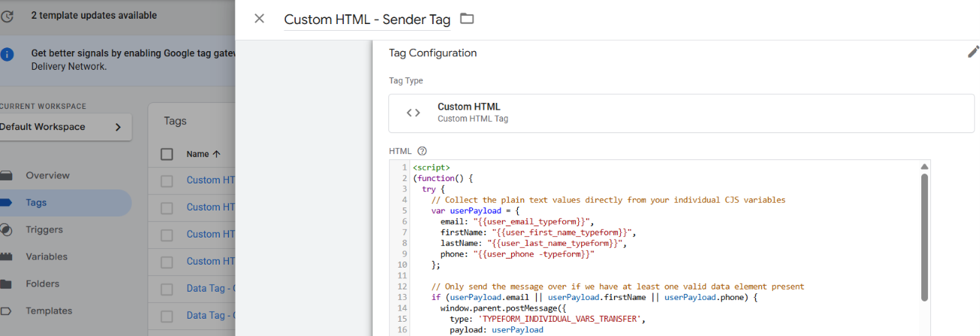Image resolution: width=980 pixels, height=336 pixels.
Task: Click the Tags list heading
Action: click(175, 121)
